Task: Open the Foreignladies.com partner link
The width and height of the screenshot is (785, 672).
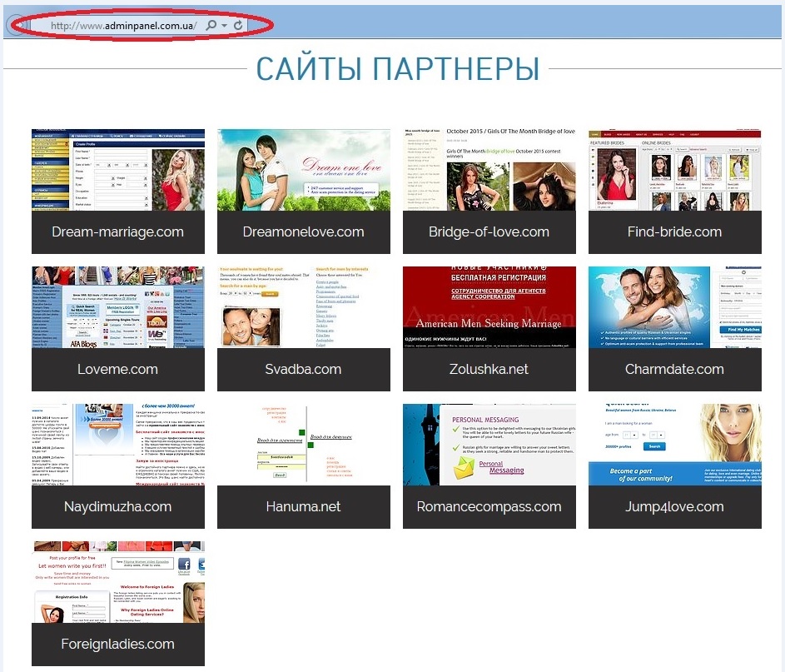Action: click(117, 645)
